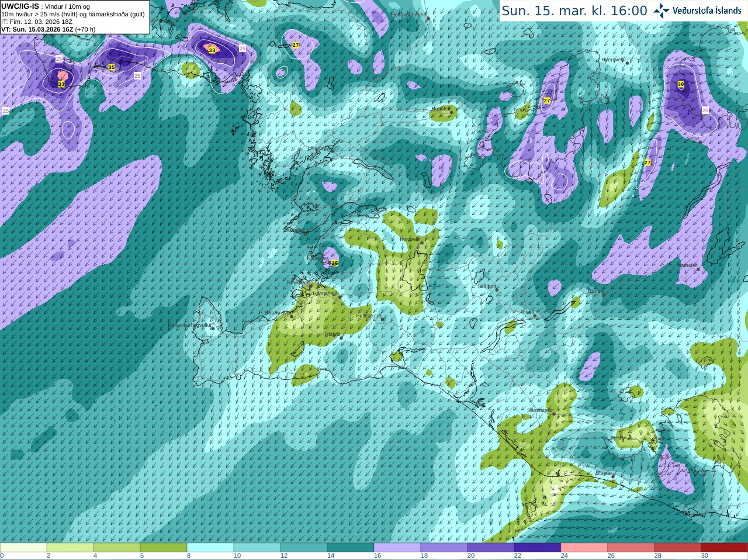The width and height of the screenshot is (748, 560).
Task: Click the 24–26 m/s pink legend swatch
Action: click(x=584, y=548)
